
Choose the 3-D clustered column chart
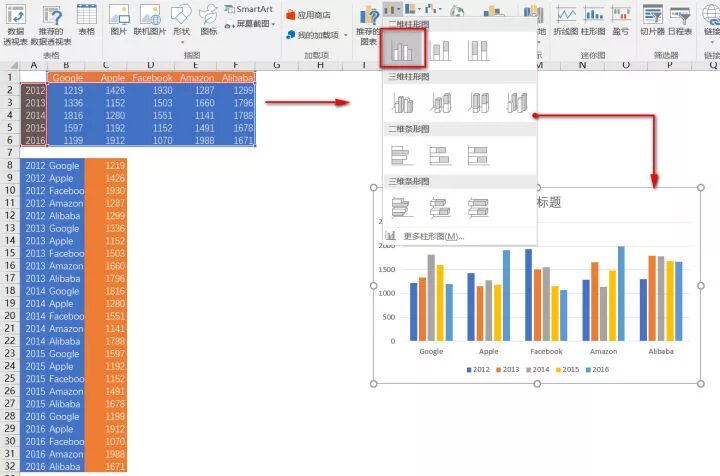[x=402, y=103]
